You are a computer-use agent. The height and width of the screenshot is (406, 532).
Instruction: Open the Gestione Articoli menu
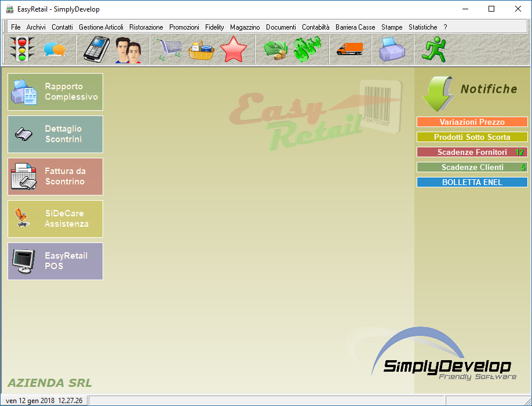(x=101, y=27)
